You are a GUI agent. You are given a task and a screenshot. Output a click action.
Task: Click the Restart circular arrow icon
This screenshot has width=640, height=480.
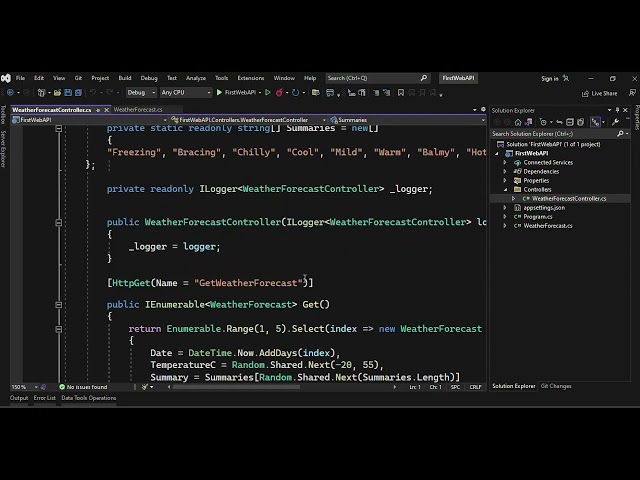(x=296, y=93)
